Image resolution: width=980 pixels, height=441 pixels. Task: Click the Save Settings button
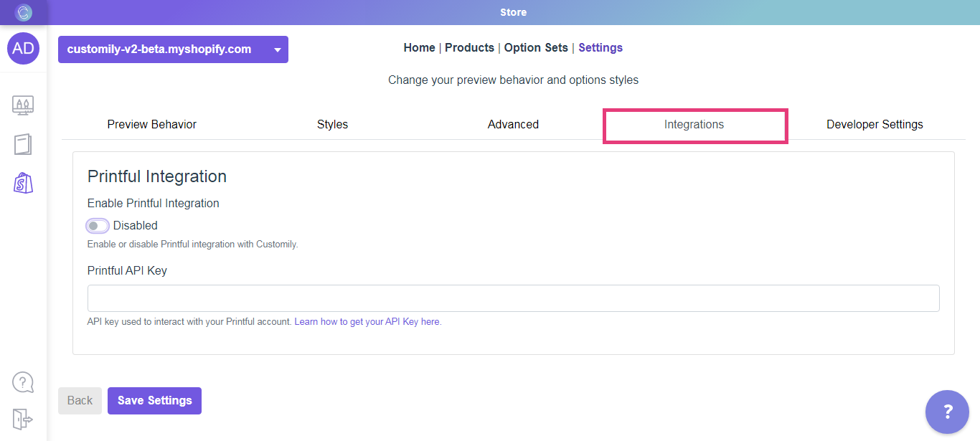pyautogui.click(x=154, y=401)
